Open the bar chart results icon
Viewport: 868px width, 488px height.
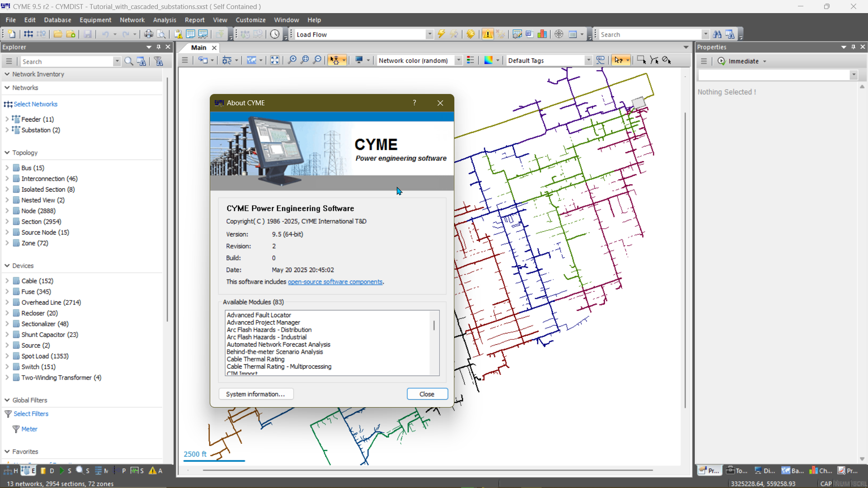pyautogui.click(x=542, y=34)
